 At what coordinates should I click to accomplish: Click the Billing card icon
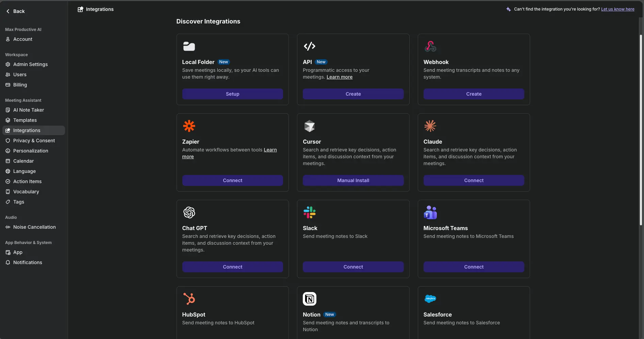(8, 85)
